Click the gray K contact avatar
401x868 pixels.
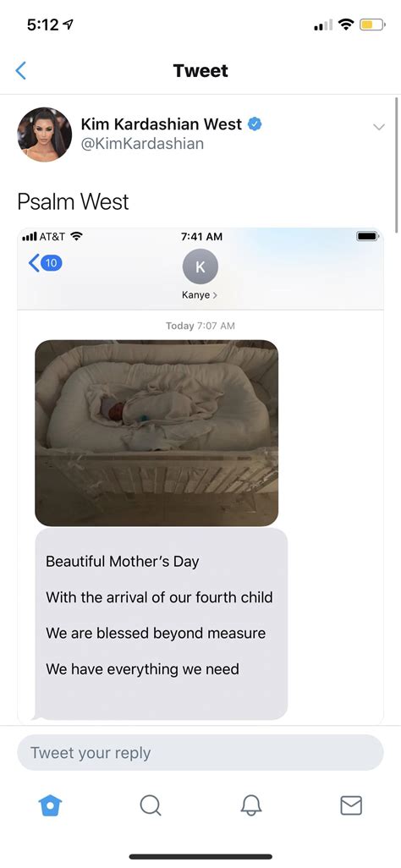200,266
